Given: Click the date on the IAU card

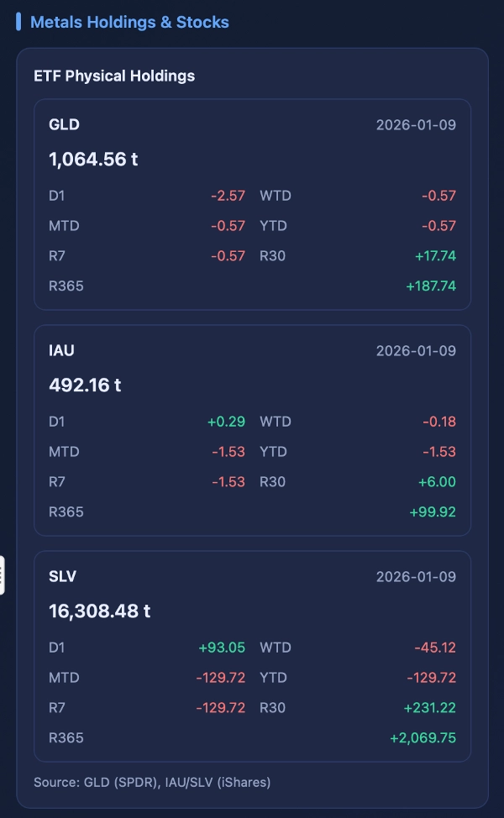Looking at the screenshot, I should pos(417,350).
